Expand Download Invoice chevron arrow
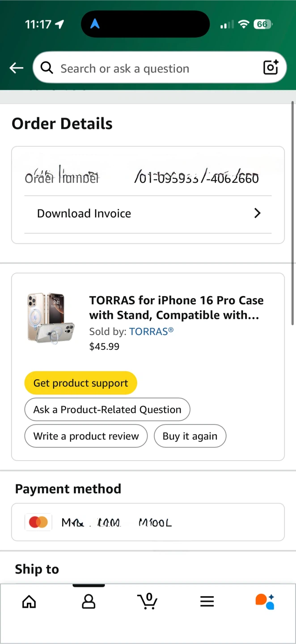 click(258, 213)
